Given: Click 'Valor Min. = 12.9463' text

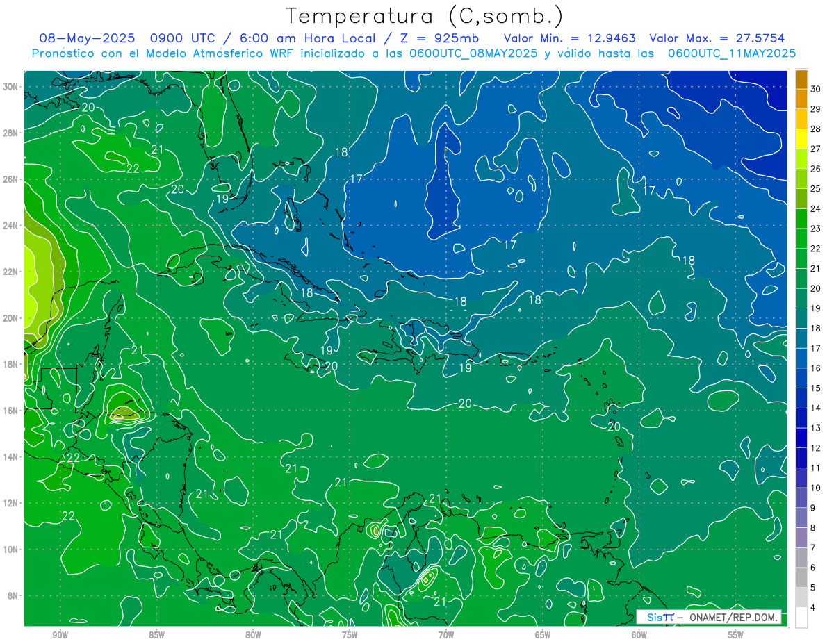Looking at the screenshot, I should click(x=570, y=38).
